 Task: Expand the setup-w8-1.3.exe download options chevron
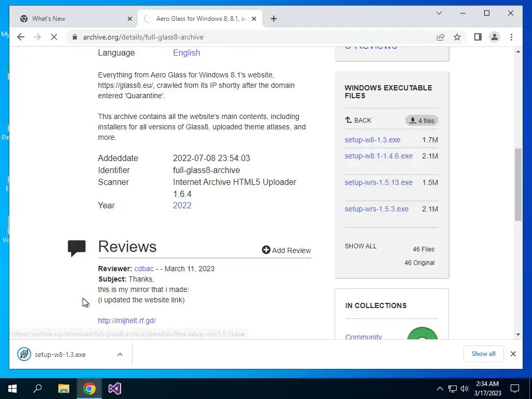pyautogui.click(x=120, y=354)
